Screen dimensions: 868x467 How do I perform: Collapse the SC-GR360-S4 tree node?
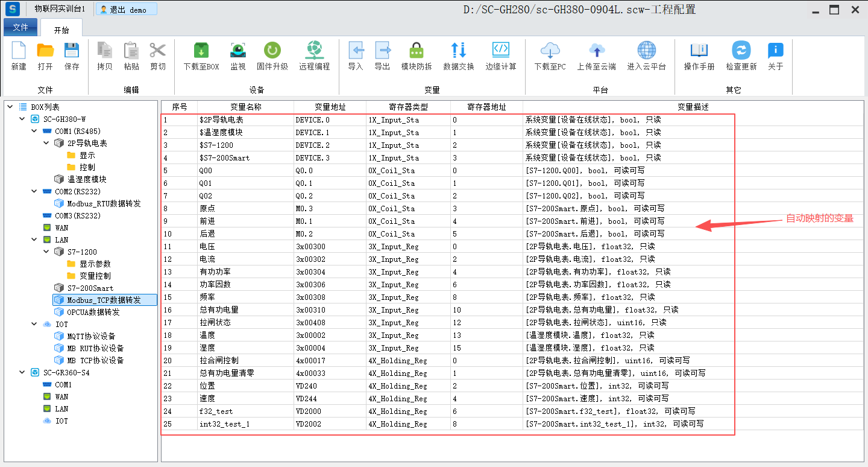pyautogui.click(x=22, y=372)
